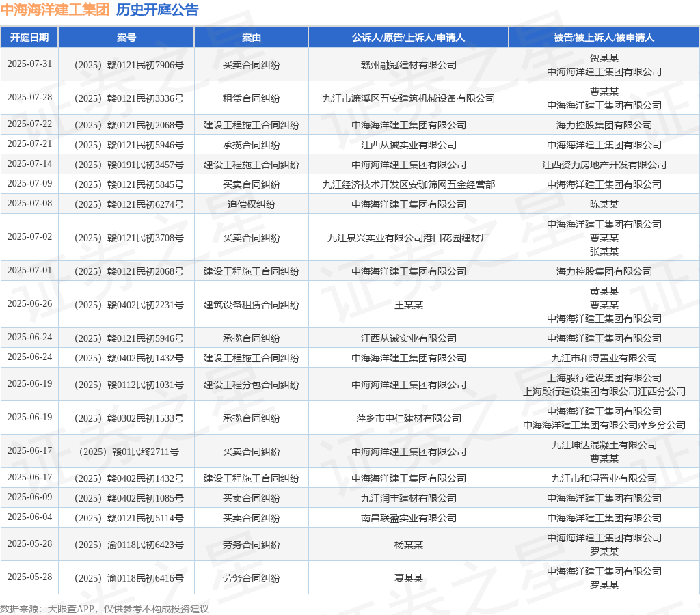
Task: Select the date 2025-06-04
Action: point(29,517)
